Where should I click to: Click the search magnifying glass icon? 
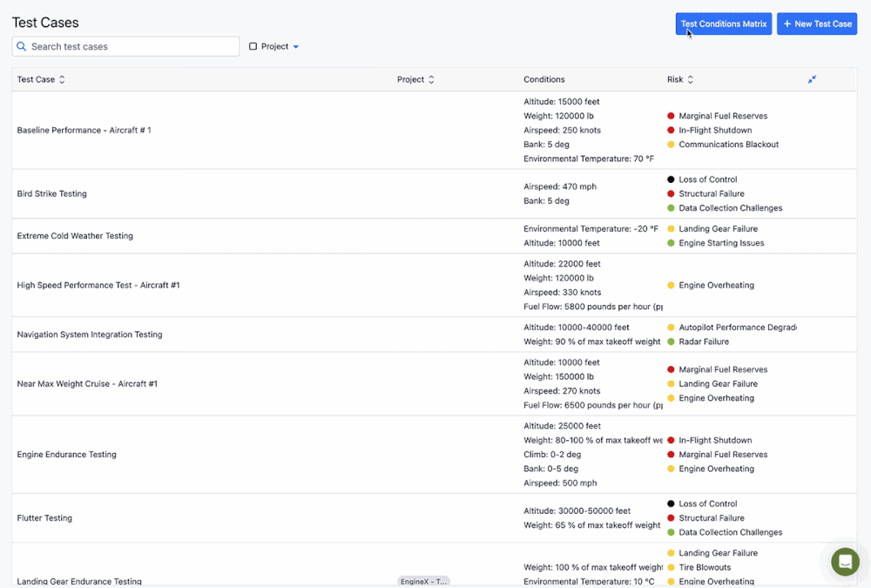click(22, 45)
